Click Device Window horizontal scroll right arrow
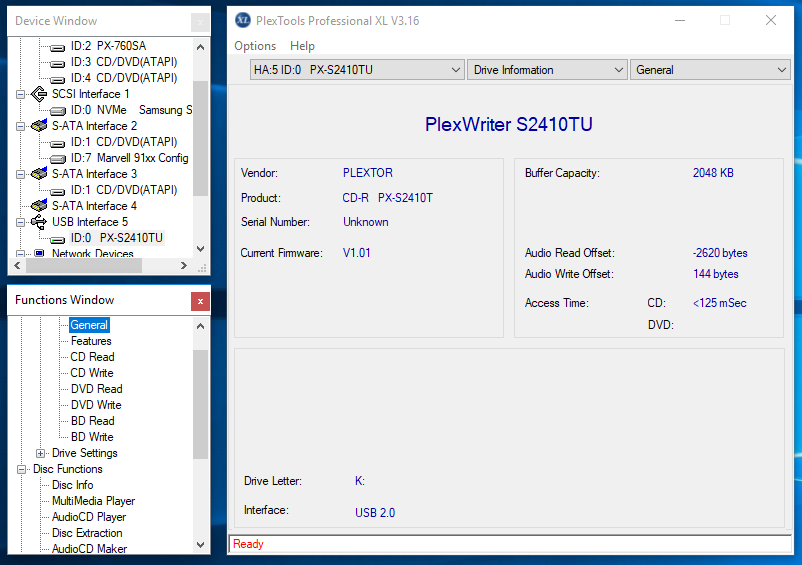The height and width of the screenshot is (565, 802). pyautogui.click(x=184, y=265)
